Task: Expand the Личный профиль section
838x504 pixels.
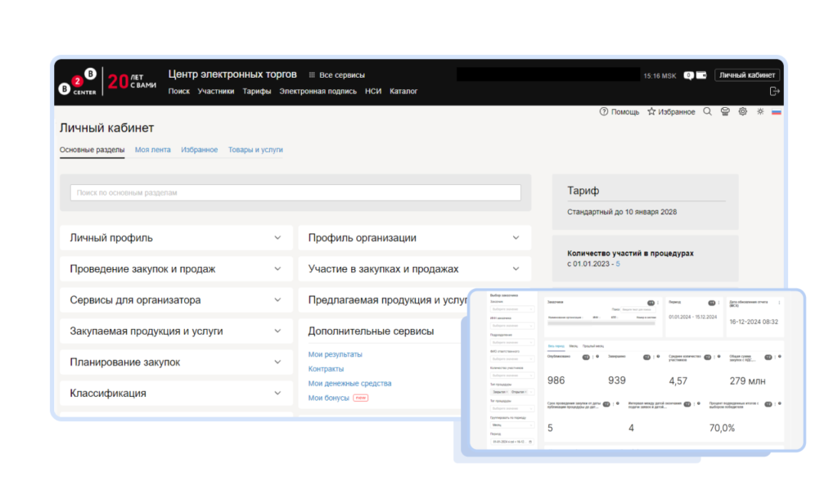Action: 177,238
